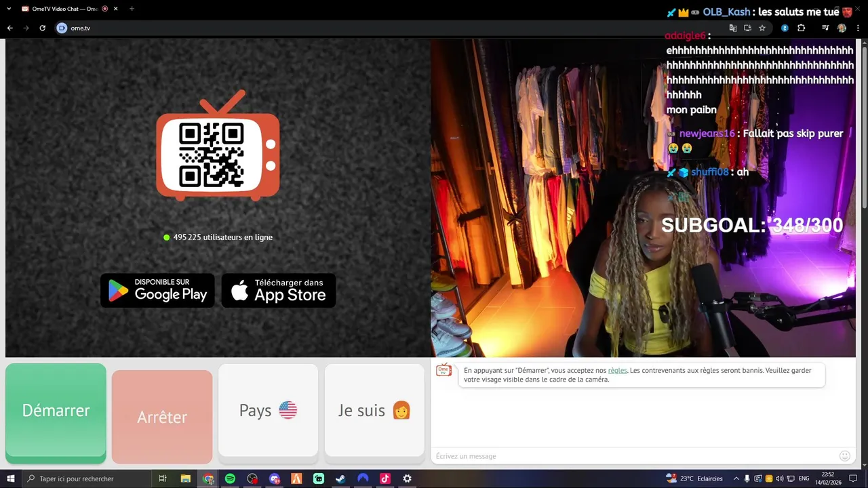Click the OmeTV avatar icon beside the rules notice

tap(443, 370)
